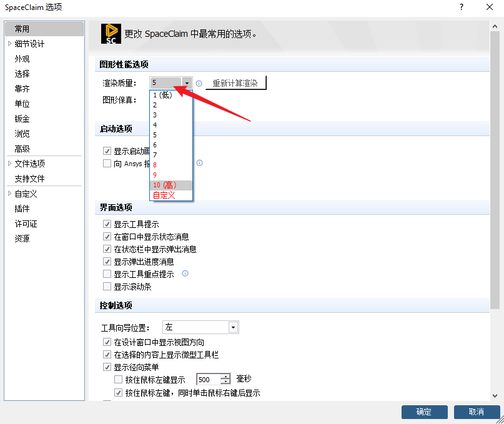Select 1 (低) render quality

[171, 95]
